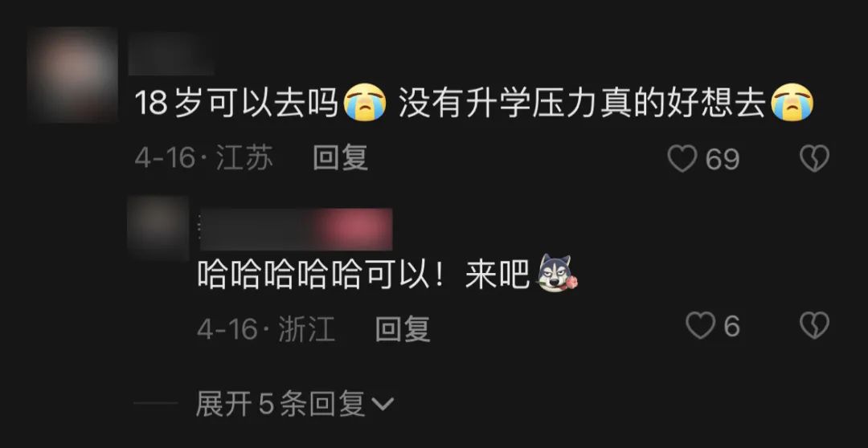Select the reply text 哈哈哈哈哈可以！来吧
The height and width of the screenshot is (448, 868).
click(x=364, y=274)
